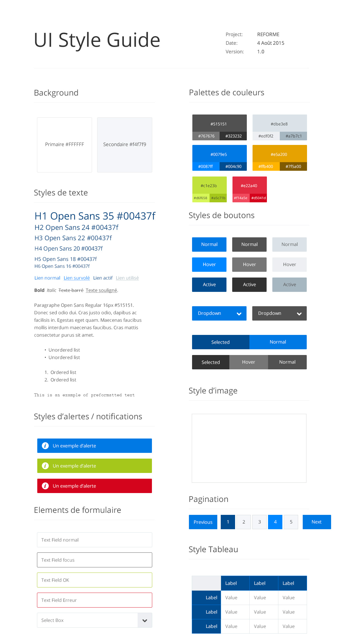Follow the Lien survolé link
Viewport: 344px width, 644px height.
[77, 278]
